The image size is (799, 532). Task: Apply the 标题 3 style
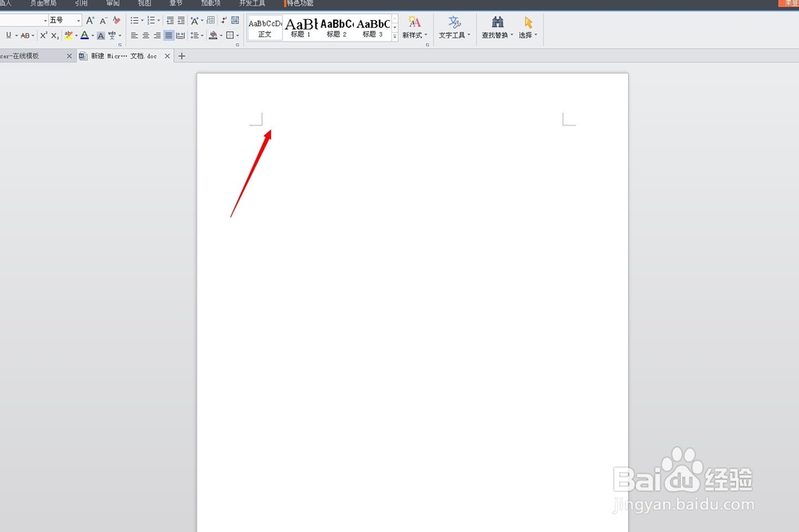[x=373, y=28]
